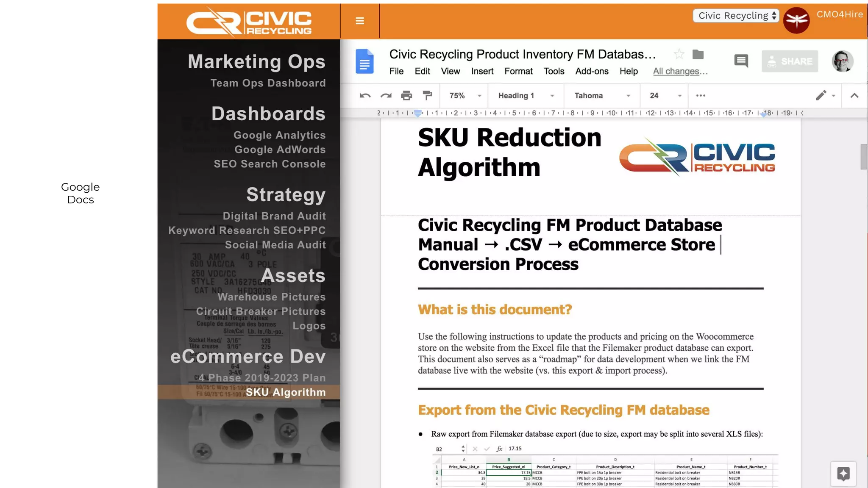868x488 pixels.
Task: Open the Google account avatar
Action: 843,61
